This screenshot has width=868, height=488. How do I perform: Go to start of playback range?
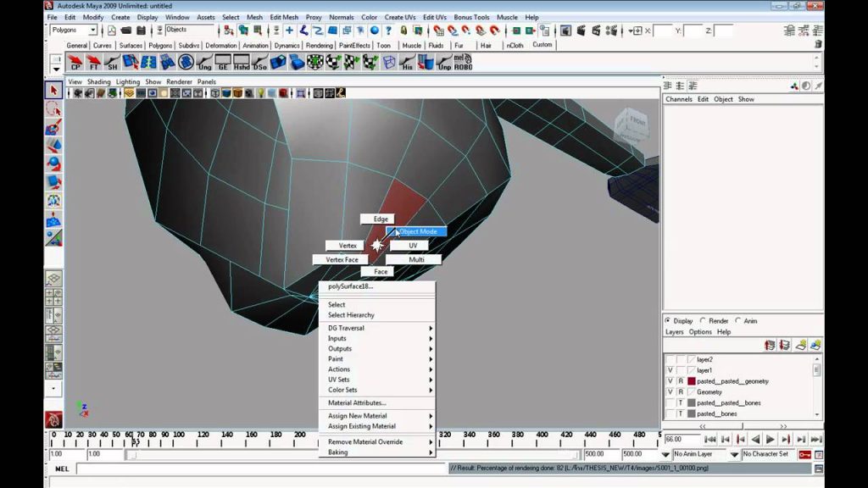(x=710, y=440)
